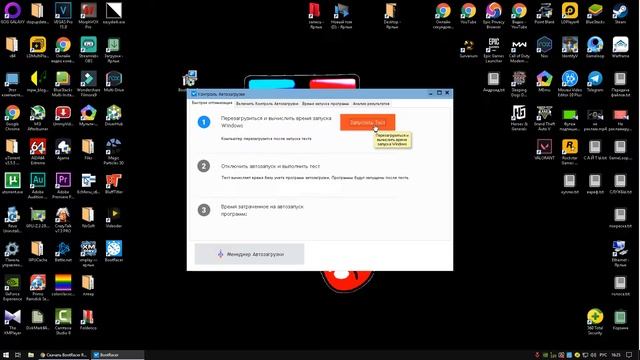Select step 2 Отключить автозапуск и выполнить тест
Screen dimensions: 640x360
tap(270, 166)
